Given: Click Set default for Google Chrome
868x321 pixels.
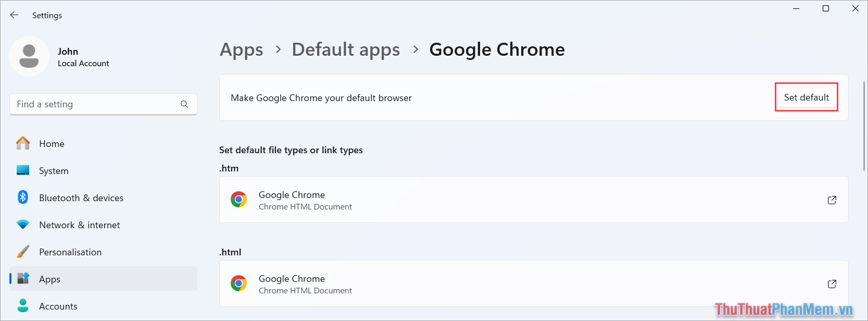Looking at the screenshot, I should pos(806,97).
